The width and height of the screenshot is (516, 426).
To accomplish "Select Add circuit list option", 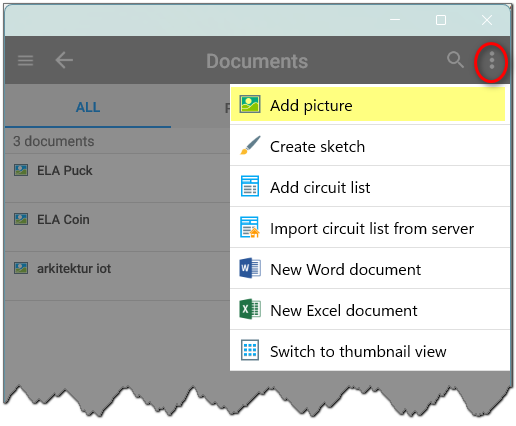I will 370,186.
